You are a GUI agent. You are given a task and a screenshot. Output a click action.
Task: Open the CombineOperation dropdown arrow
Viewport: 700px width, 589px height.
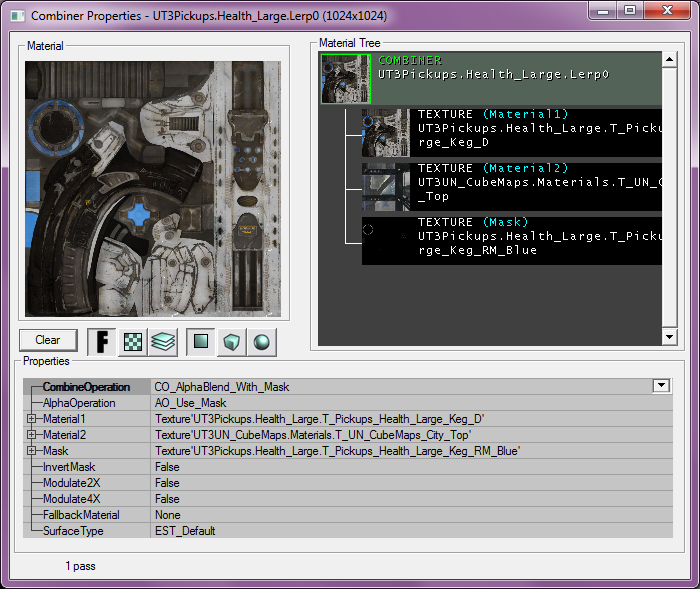tap(660, 386)
